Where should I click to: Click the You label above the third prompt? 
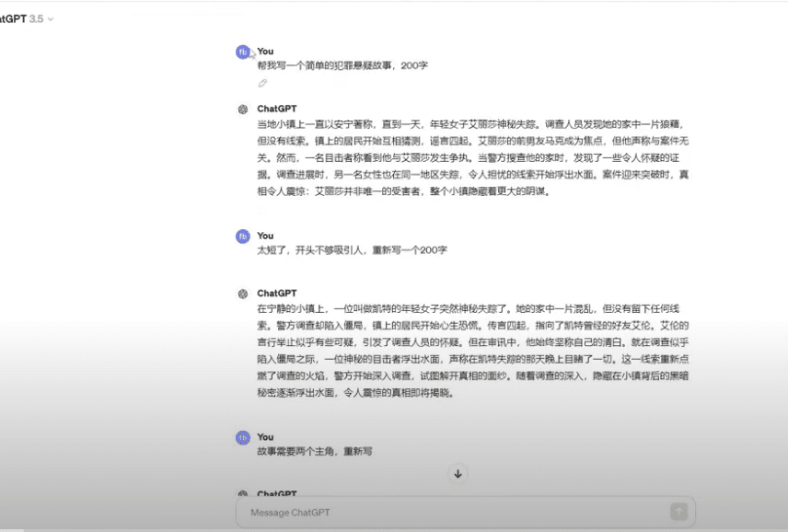(265, 437)
